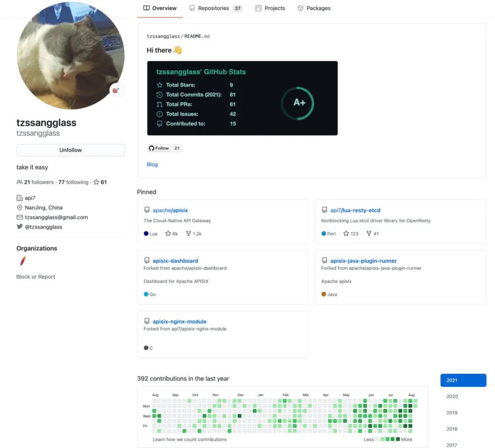This screenshot has height=448, width=495.
Task: Click the Repositories tab count badge 37
Action: 237,9
